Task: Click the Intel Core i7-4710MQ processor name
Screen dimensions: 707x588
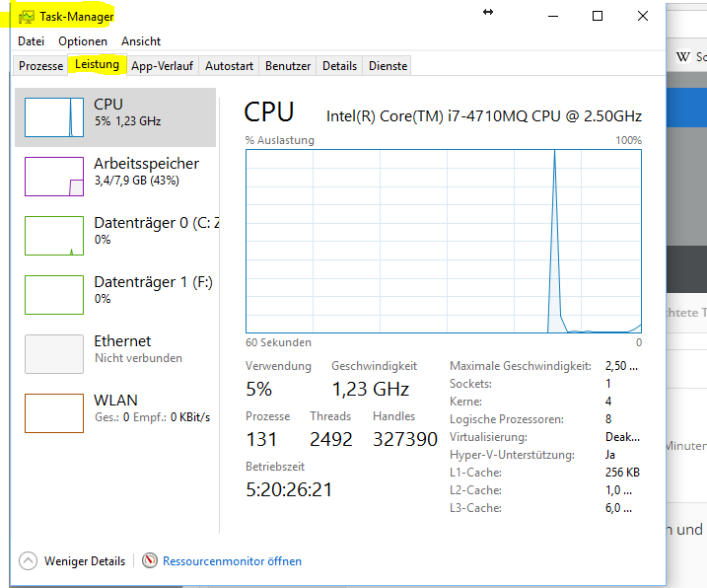Action: [x=484, y=116]
